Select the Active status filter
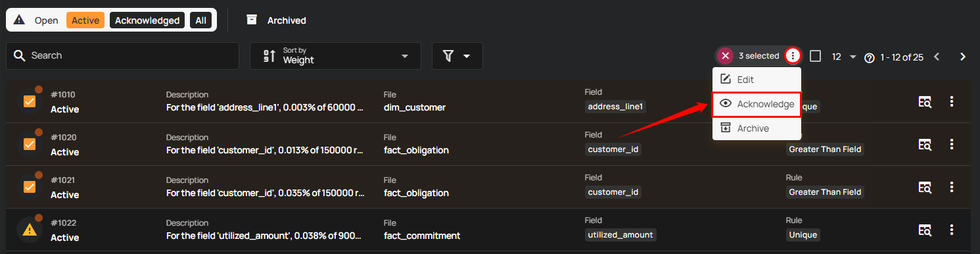Image resolution: width=980 pixels, height=254 pixels. (x=85, y=20)
